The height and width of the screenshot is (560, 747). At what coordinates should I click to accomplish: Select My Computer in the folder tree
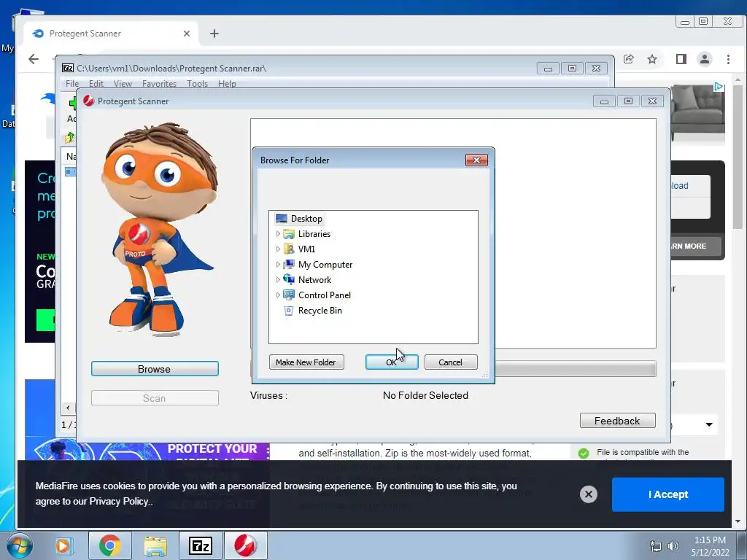(325, 264)
